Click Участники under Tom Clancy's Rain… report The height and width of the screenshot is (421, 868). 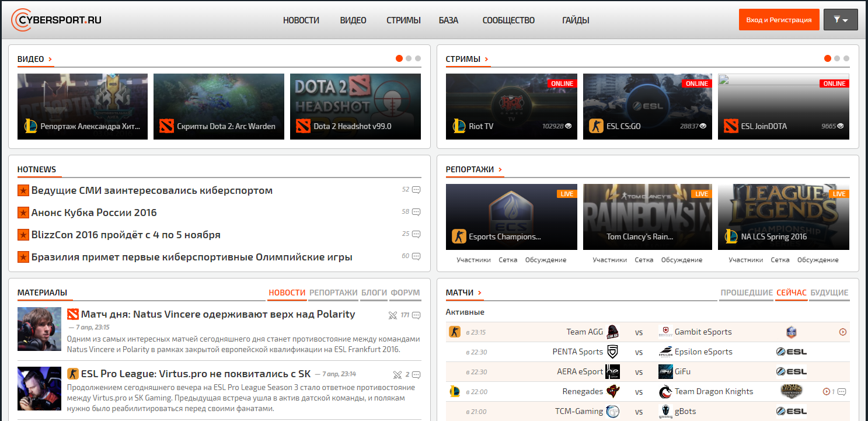pyautogui.click(x=609, y=260)
